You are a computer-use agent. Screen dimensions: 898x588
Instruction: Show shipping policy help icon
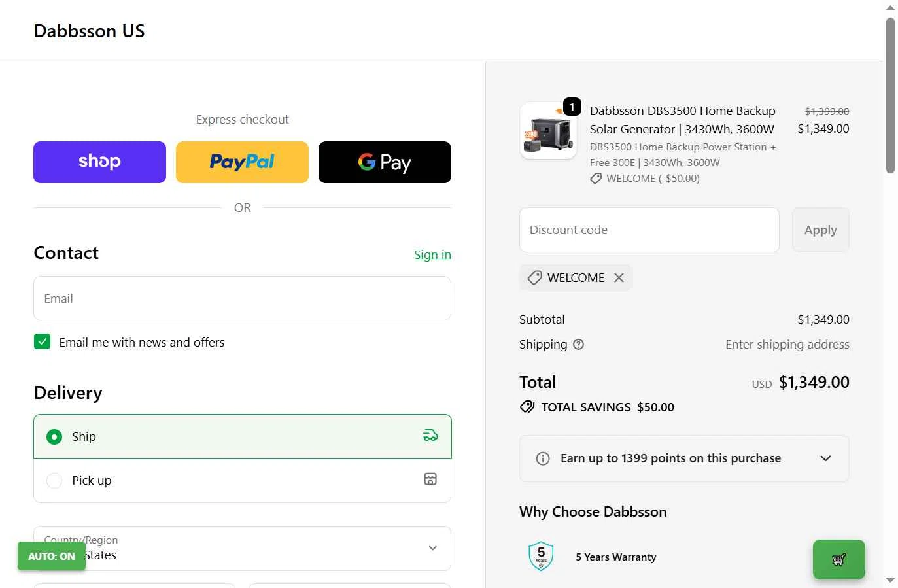click(x=578, y=344)
